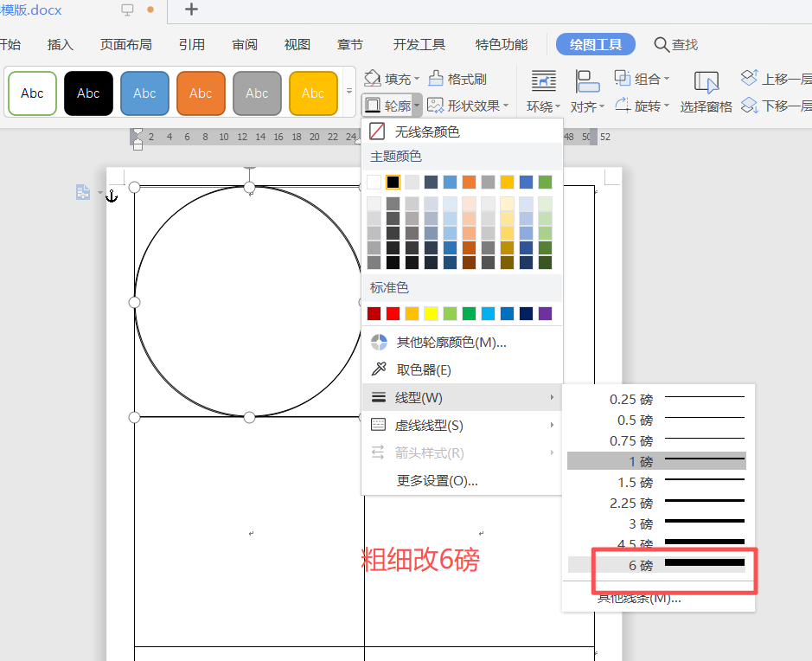Select 3 磅 line weight
Viewport: 812px width, 661px height.
656,523
